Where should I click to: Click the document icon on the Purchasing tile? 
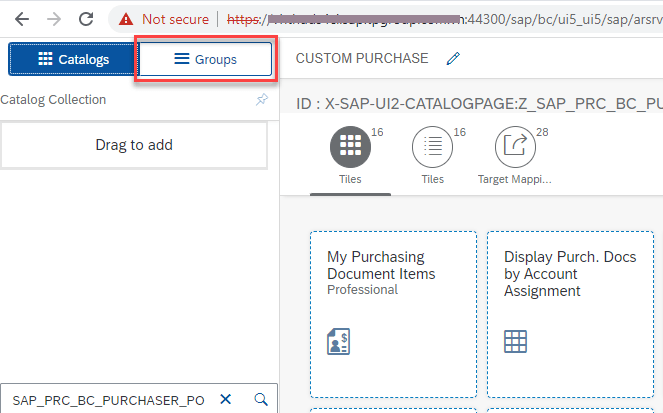tap(339, 342)
